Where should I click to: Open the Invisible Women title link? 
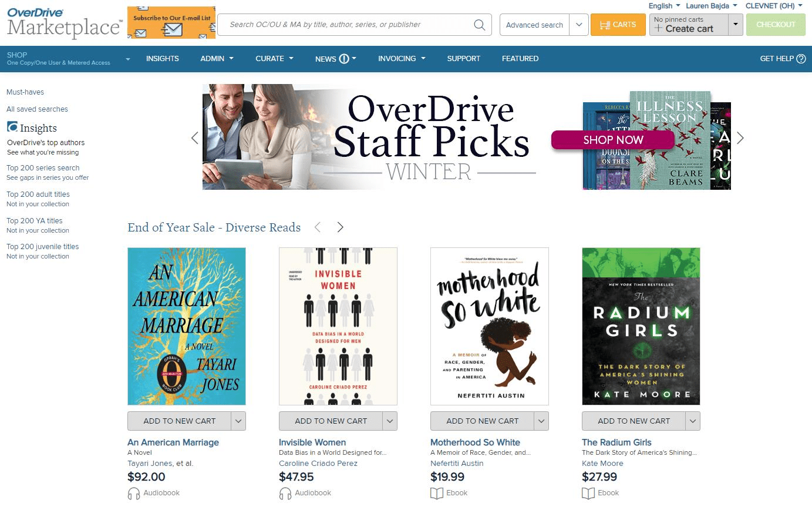tap(312, 442)
